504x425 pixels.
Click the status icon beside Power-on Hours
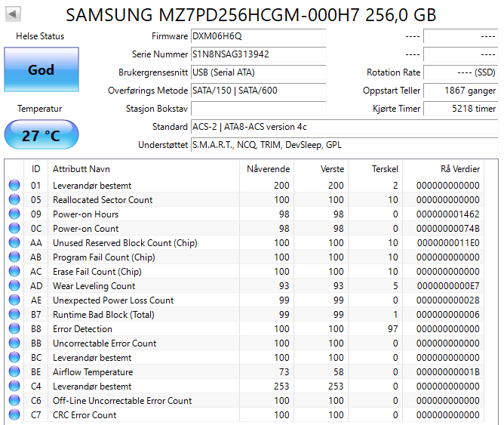[14, 214]
